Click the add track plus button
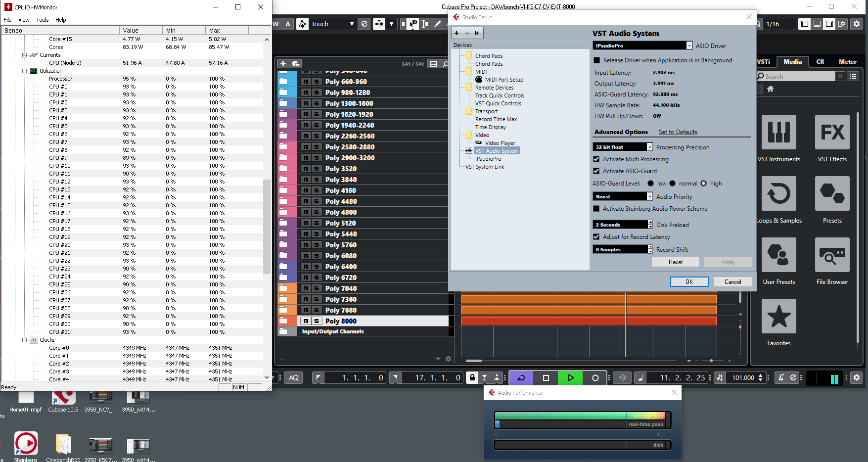The height and width of the screenshot is (462, 868). point(283,64)
